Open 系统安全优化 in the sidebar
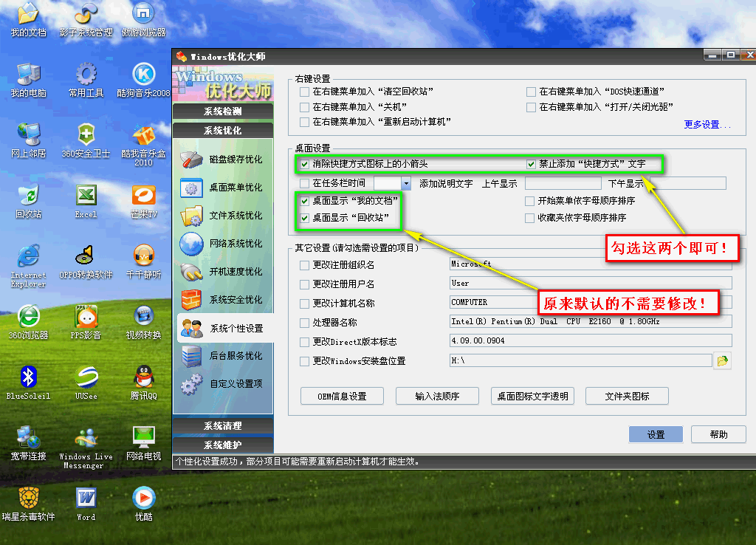 click(223, 300)
